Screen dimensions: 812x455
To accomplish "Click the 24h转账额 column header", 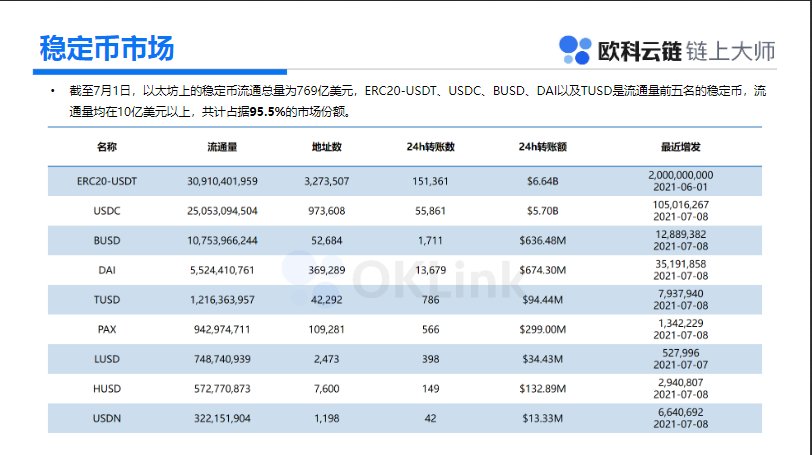I will pyautogui.click(x=543, y=147).
